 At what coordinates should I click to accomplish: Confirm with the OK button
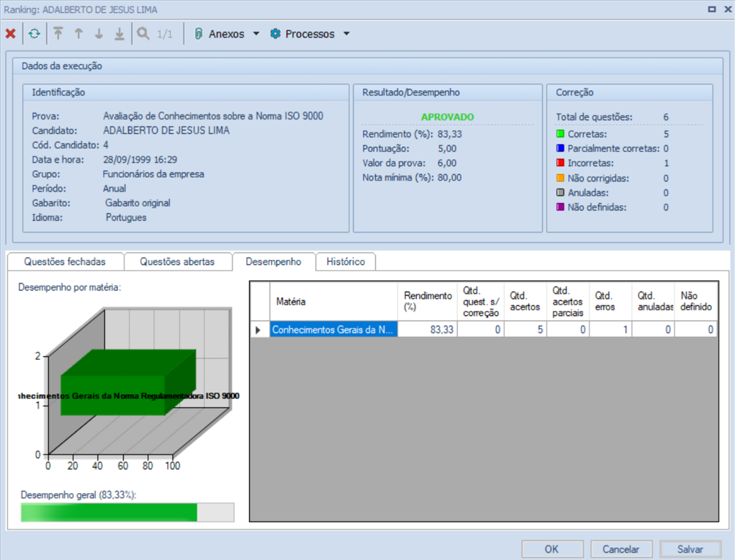click(551, 549)
